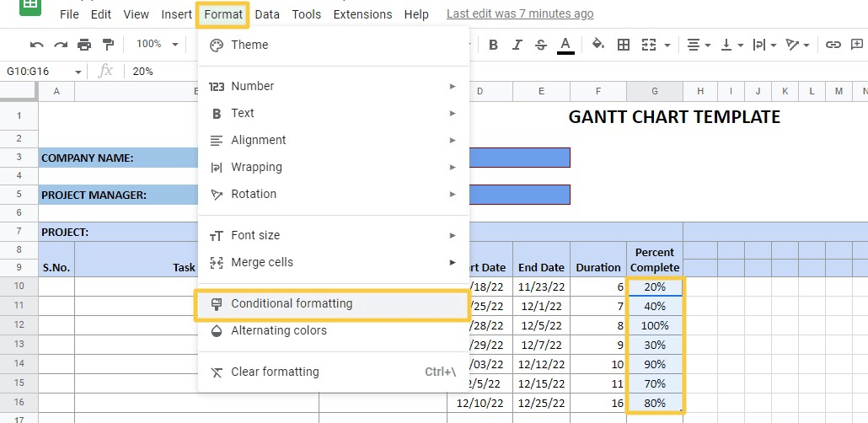868x423 pixels.
Task: Open the Name box dropdown arrow
Action: point(78,72)
